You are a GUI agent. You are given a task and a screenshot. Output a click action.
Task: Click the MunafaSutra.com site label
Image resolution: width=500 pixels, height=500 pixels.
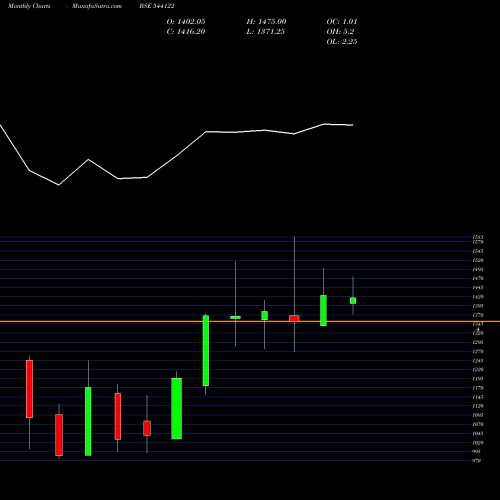[97, 6]
